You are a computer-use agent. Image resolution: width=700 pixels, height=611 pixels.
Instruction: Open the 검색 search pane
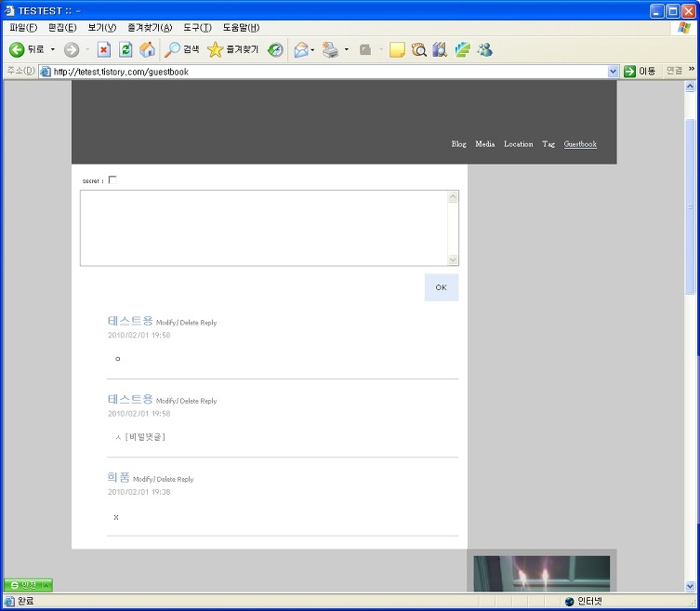pos(181,49)
